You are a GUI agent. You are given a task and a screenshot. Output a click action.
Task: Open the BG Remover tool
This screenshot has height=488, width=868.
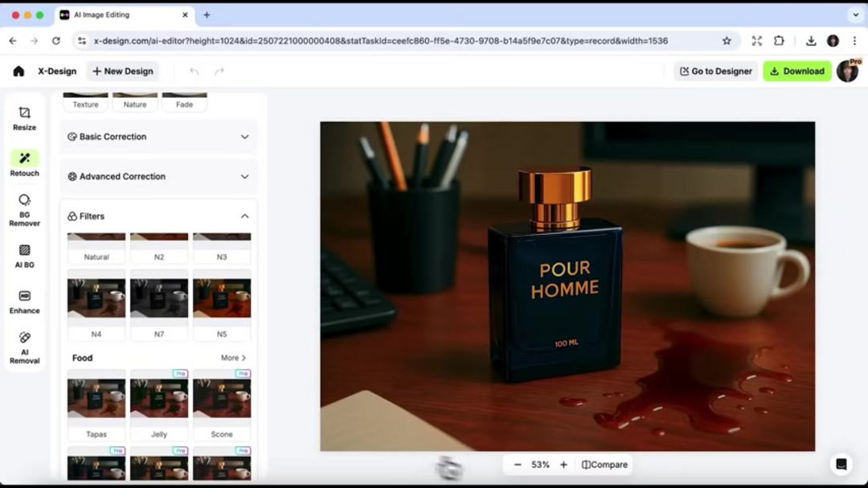24,210
